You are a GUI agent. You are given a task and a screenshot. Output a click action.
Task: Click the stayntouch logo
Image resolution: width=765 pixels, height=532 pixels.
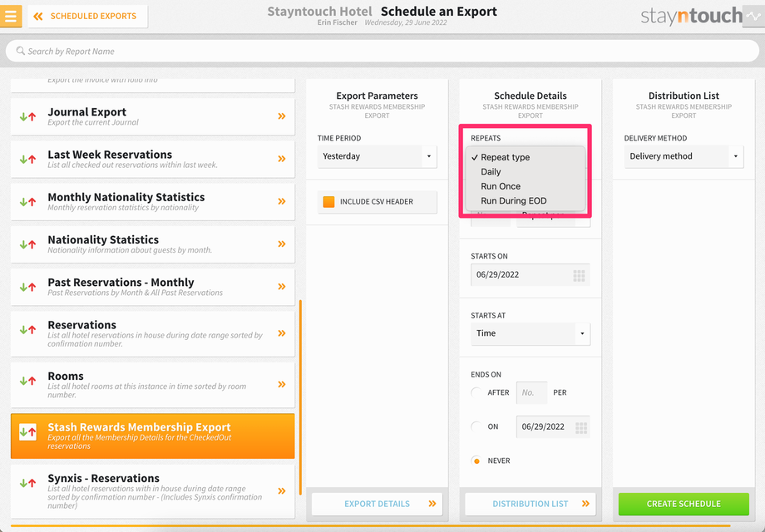click(x=691, y=16)
